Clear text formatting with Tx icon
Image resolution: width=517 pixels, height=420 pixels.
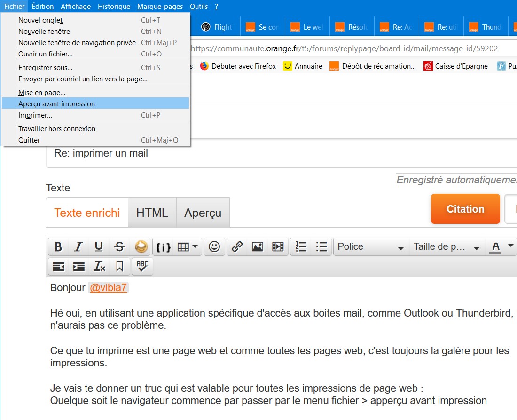(x=99, y=267)
